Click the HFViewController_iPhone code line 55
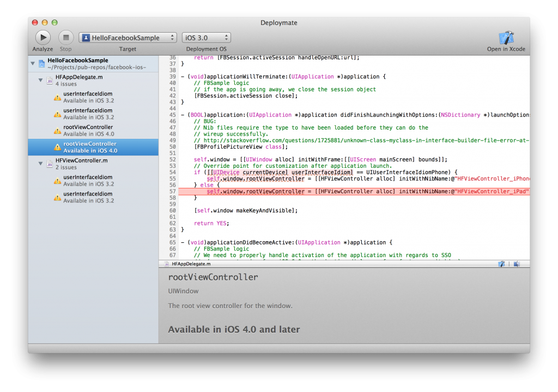The height and width of the screenshot is (392, 558). [x=368, y=179]
